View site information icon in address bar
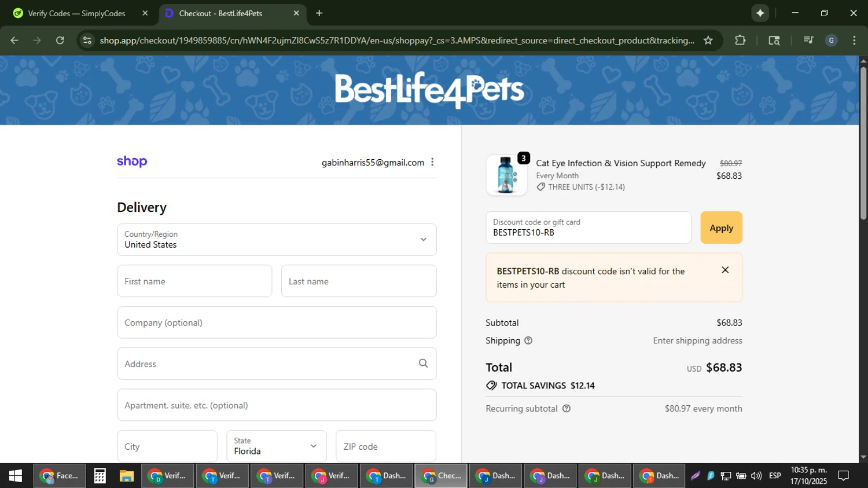Image resolution: width=868 pixels, height=488 pixels. pyautogui.click(x=87, y=41)
